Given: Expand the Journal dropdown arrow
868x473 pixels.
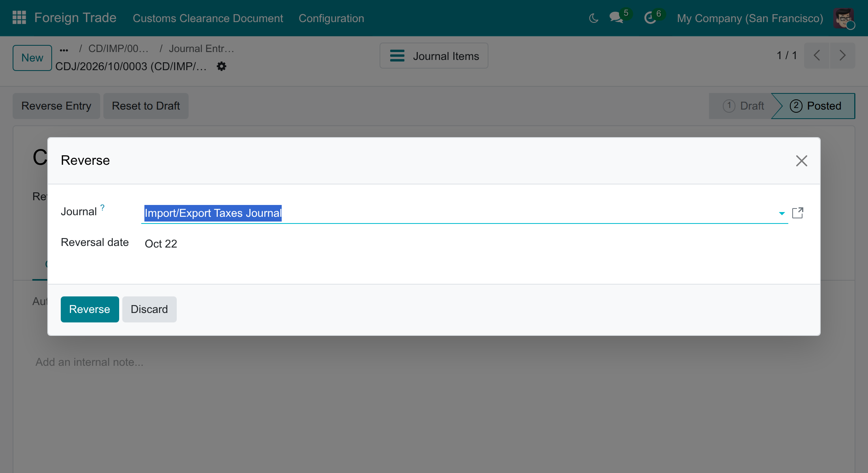Looking at the screenshot, I should 782,213.
